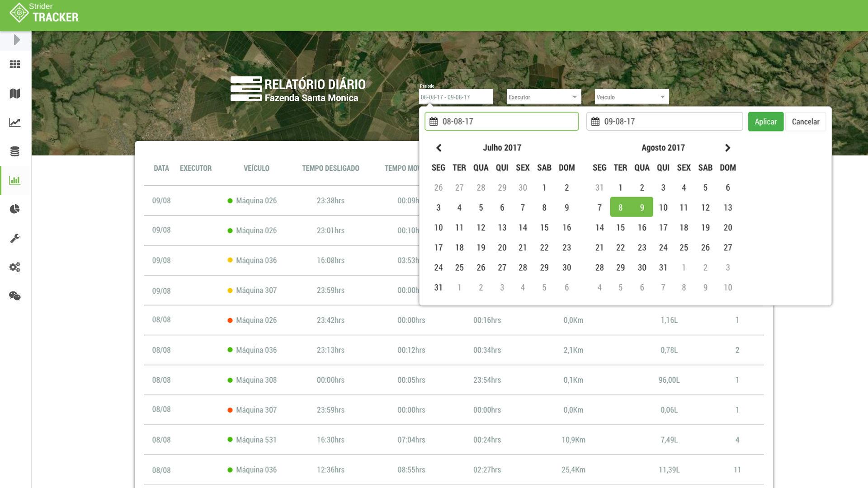Expand the sidebar with the arrow icon
868x488 pixels.
point(16,40)
